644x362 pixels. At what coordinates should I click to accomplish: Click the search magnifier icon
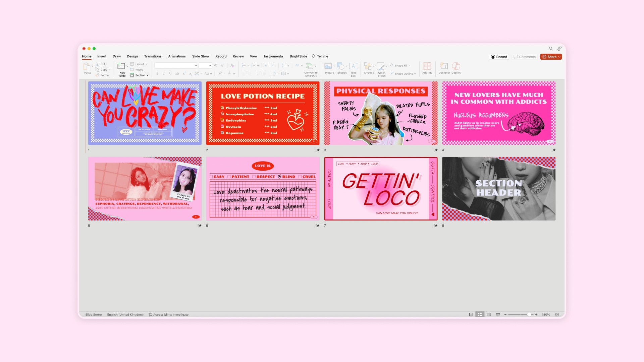click(x=550, y=49)
